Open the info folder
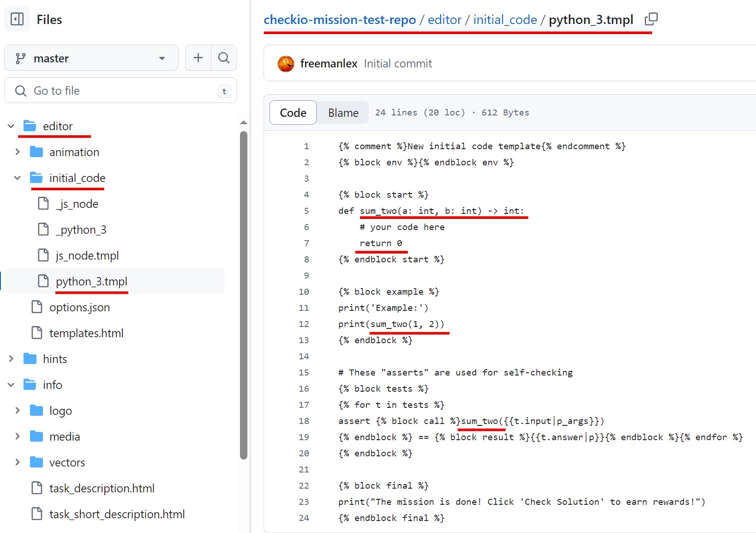 [x=53, y=385]
